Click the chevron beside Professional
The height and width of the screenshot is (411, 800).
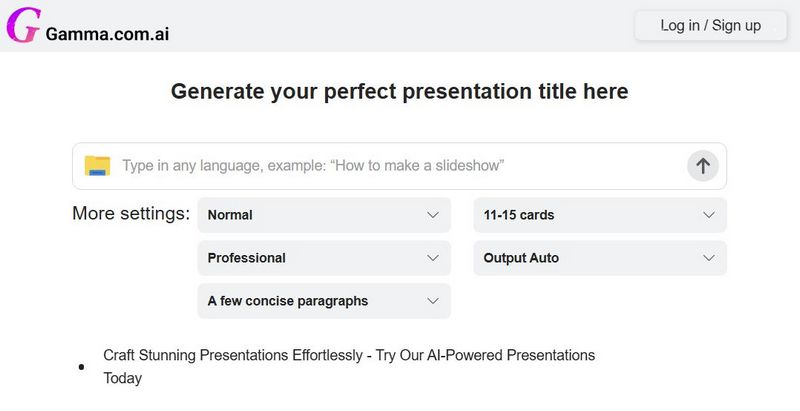coord(433,258)
